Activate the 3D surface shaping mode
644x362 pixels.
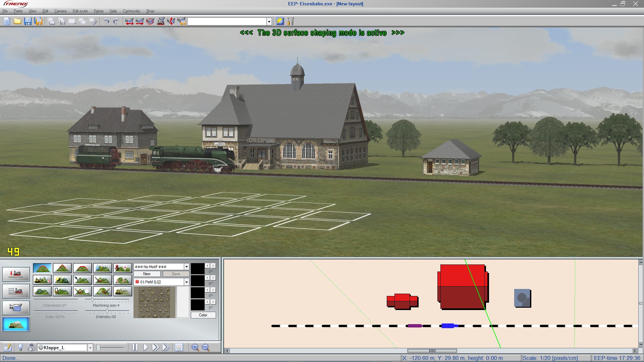[16, 324]
